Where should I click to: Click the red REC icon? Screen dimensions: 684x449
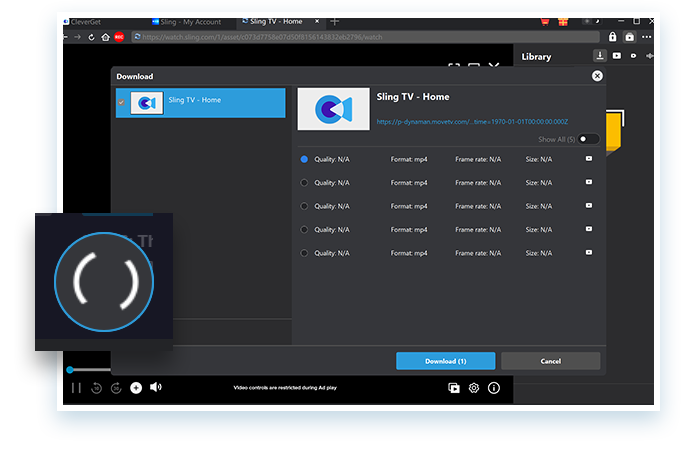pyautogui.click(x=120, y=37)
